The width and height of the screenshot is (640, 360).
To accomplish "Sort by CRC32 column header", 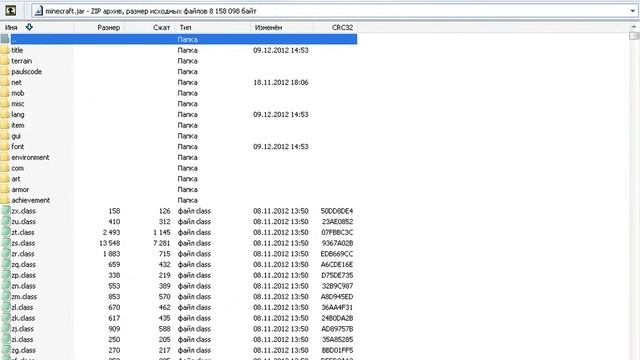I will (342, 27).
